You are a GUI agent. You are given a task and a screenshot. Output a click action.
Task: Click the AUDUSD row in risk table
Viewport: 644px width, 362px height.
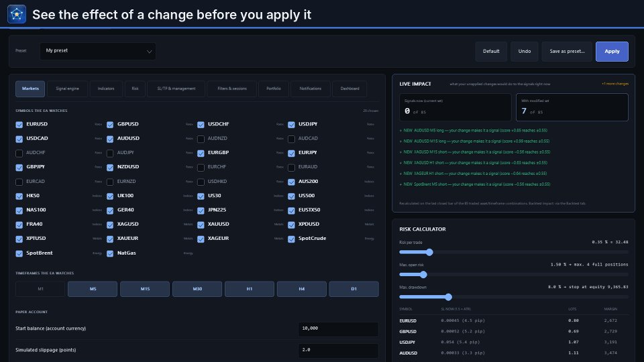pyautogui.click(x=513, y=353)
